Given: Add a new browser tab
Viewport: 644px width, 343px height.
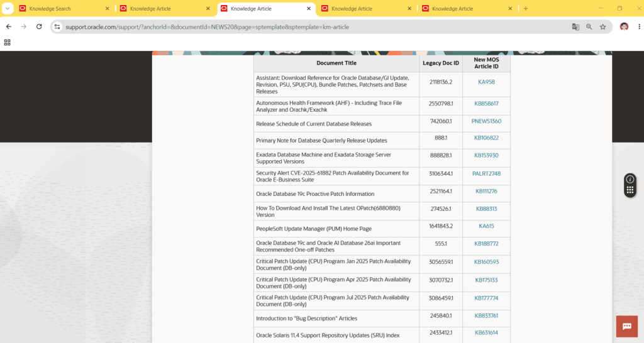Looking at the screenshot, I should point(526,8).
